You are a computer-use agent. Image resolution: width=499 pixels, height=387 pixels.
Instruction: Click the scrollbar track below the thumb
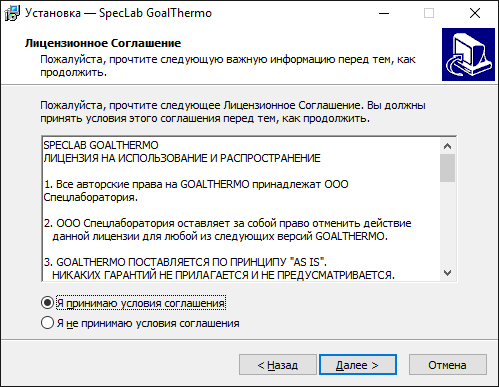click(x=447, y=223)
